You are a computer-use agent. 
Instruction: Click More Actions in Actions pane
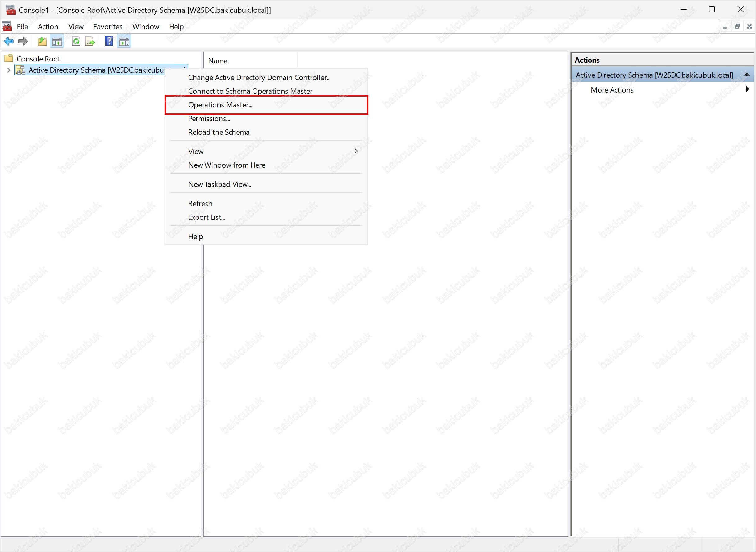coord(612,90)
